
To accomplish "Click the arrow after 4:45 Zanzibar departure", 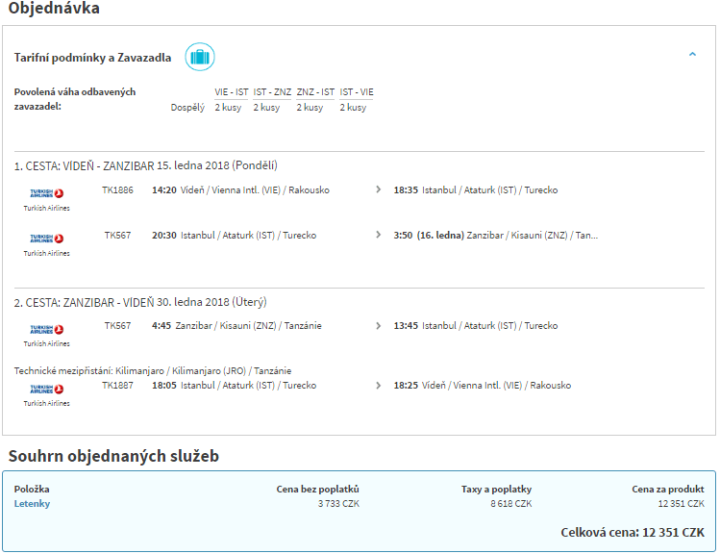I will 378,325.
